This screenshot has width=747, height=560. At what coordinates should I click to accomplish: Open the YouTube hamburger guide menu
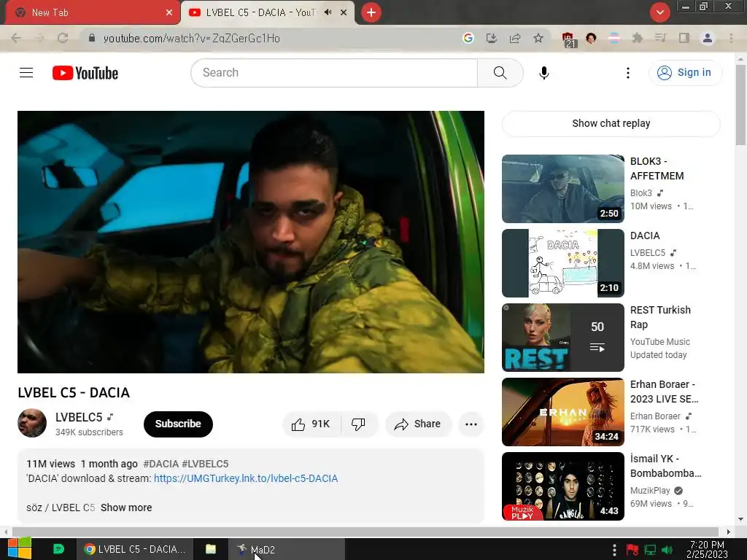(x=26, y=73)
